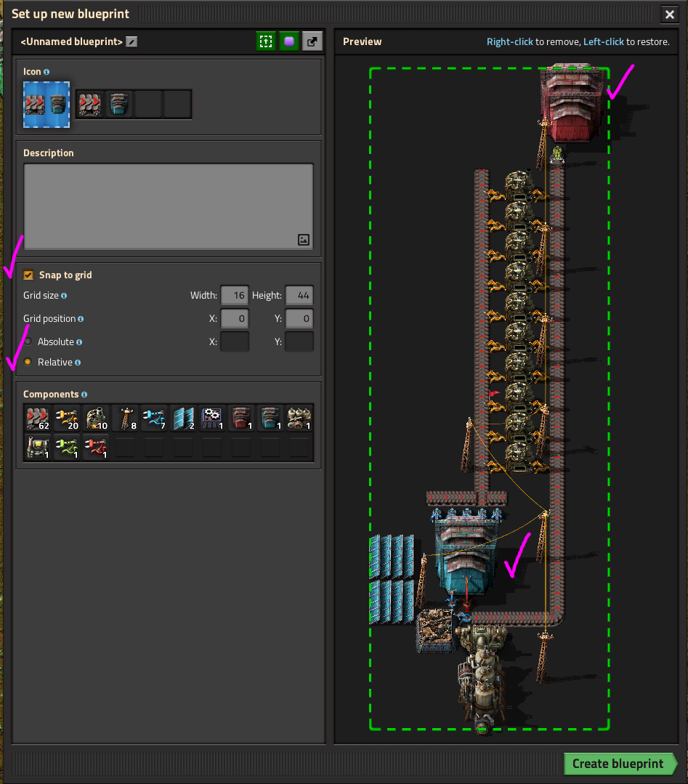Click the purple button in the blueprint header
688x784 pixels.
289,41
